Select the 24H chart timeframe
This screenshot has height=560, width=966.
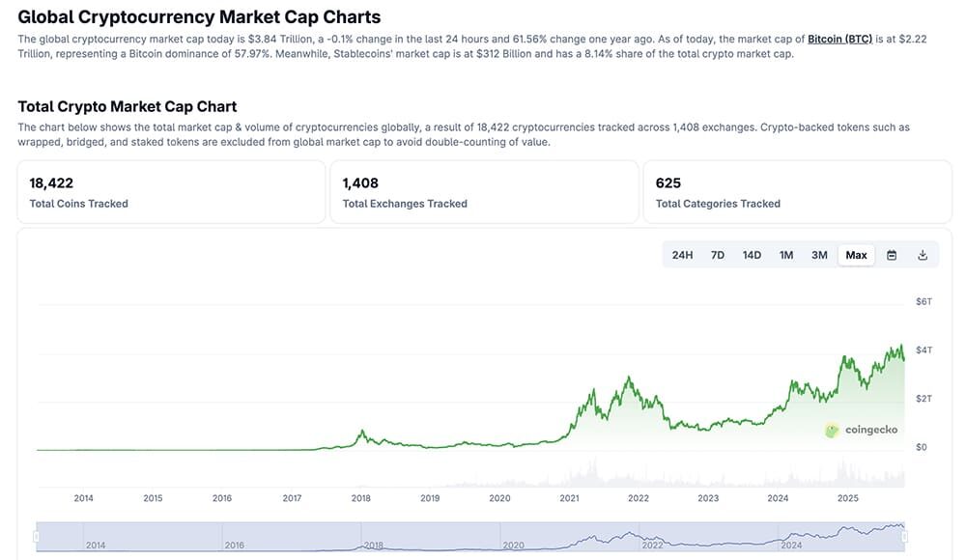click(683, 254)
